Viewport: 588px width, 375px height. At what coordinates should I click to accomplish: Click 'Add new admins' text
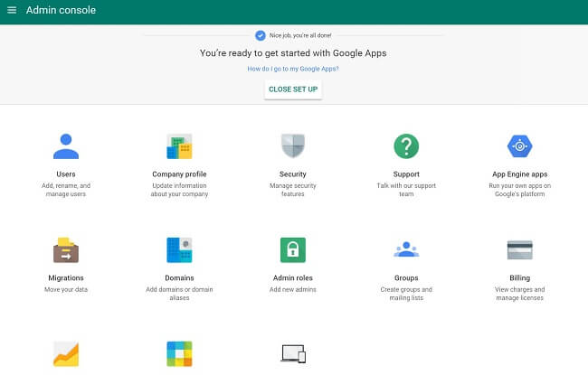coord(293,289)
